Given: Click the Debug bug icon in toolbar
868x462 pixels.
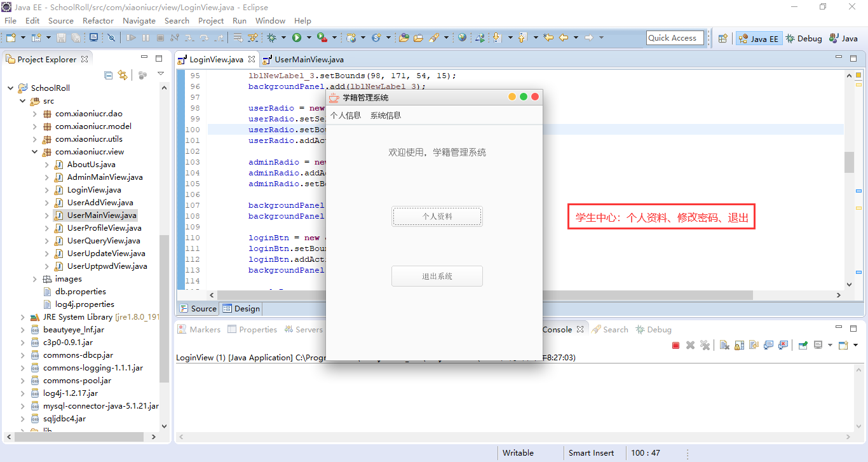Looking at the screenshot, I should (x=271, y=37).
